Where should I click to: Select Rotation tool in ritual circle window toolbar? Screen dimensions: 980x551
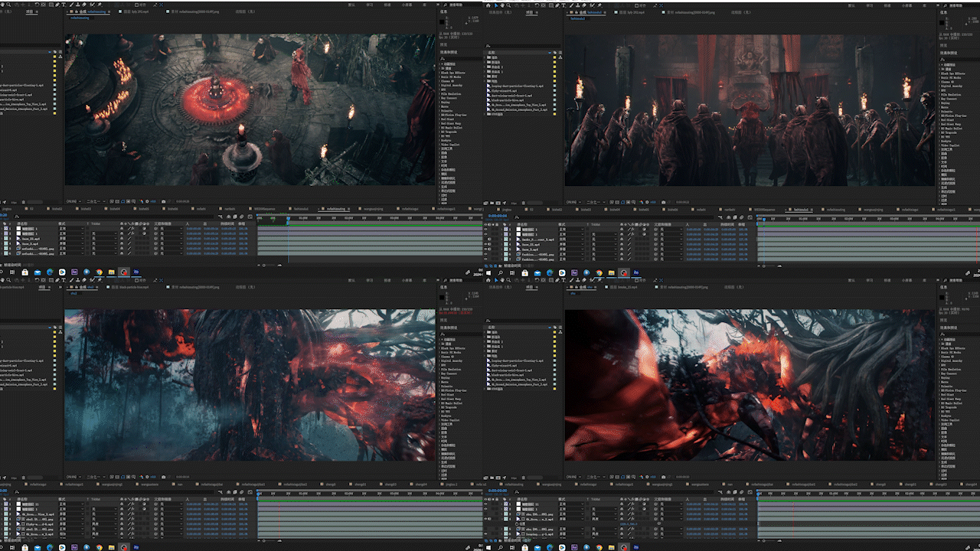coord(37,5)
